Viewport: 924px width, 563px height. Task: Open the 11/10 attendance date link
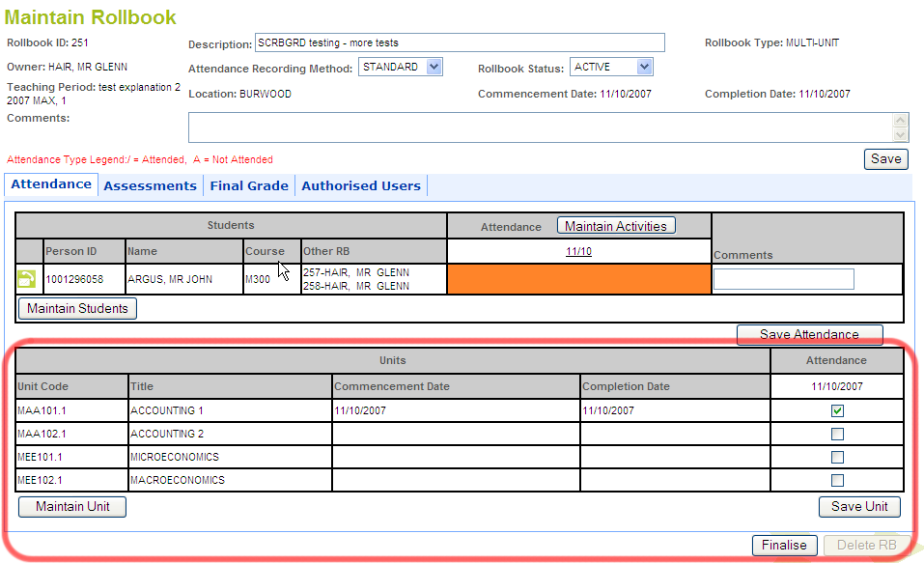578,251
